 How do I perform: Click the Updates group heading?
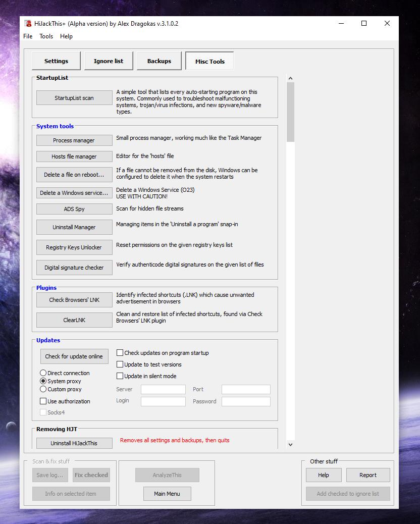point(48,340)
